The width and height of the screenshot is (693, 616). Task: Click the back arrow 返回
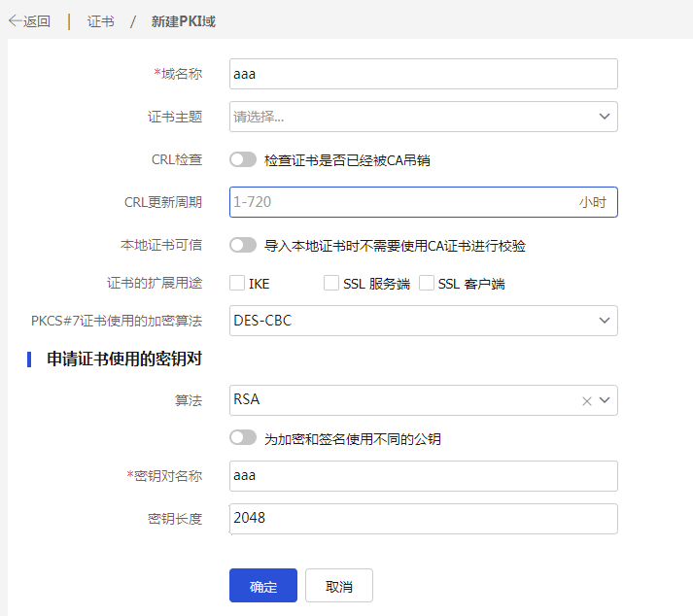(x=29, y=21)
